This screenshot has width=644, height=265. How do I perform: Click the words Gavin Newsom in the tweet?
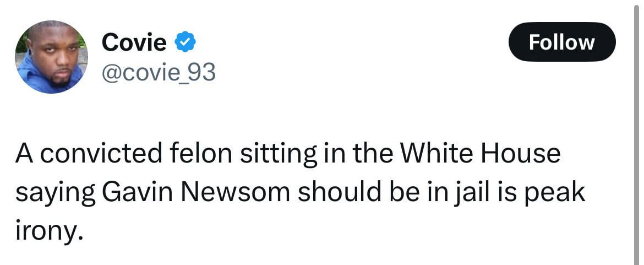(195, 192)
